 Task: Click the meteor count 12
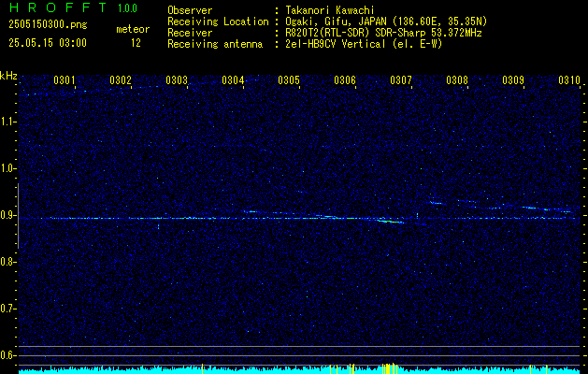136,43
